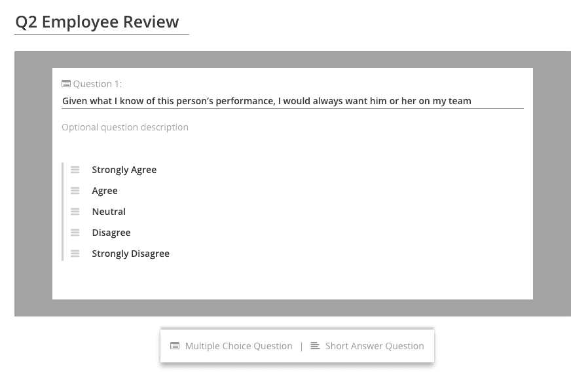Add a Multiple Choice Question
This screenshot has height=382, width=588.
coord(231,346)
